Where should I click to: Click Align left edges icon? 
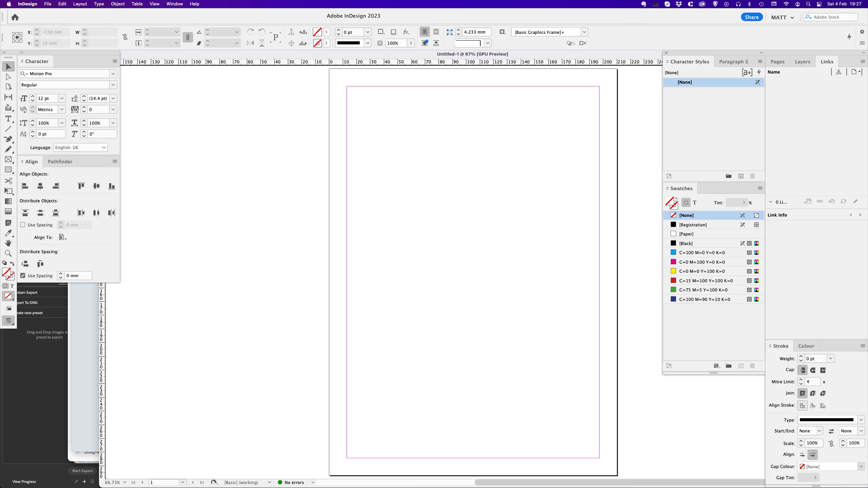[x=25, y=186]
